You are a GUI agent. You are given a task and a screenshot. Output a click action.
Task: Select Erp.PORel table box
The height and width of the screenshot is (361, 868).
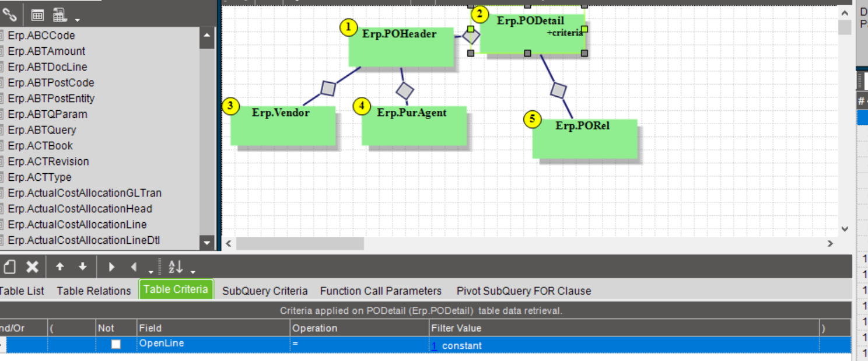click(584, 139)
